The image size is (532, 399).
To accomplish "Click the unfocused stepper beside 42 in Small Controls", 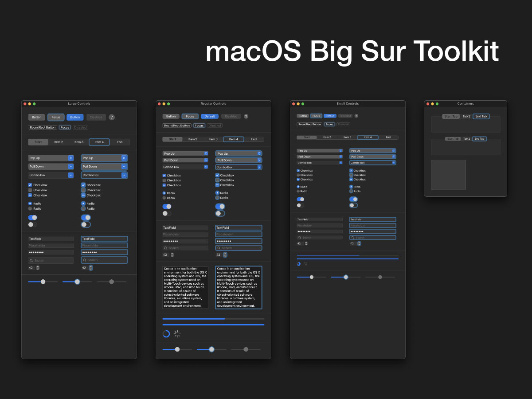I will pyautogui.click(x=306, y=243).
